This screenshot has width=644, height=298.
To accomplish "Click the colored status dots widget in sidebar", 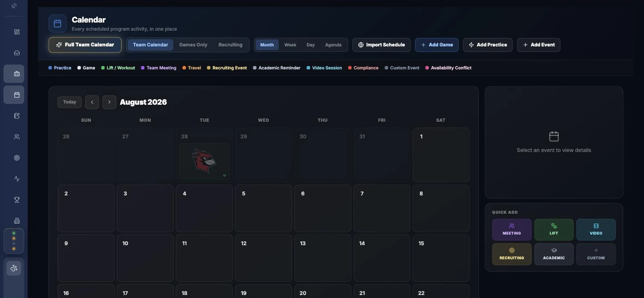I will pos(14,241).
